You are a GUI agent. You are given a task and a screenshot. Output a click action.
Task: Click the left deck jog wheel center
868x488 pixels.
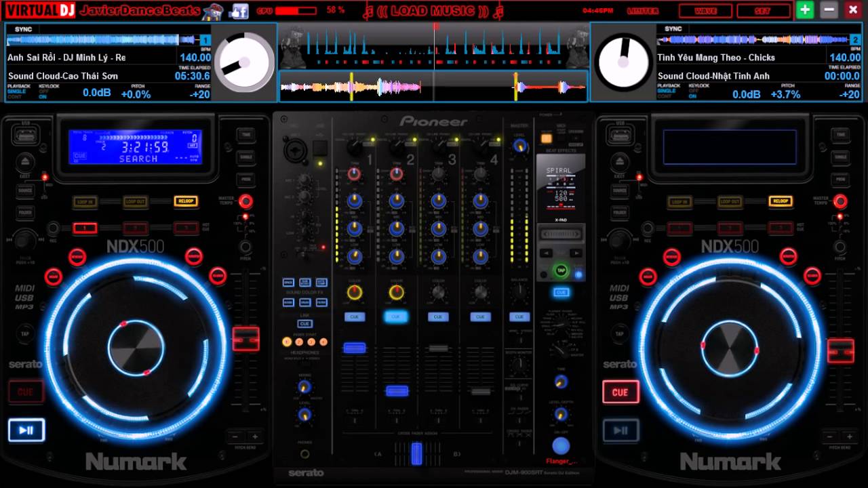pyautogui.click(x=136, y=349)
